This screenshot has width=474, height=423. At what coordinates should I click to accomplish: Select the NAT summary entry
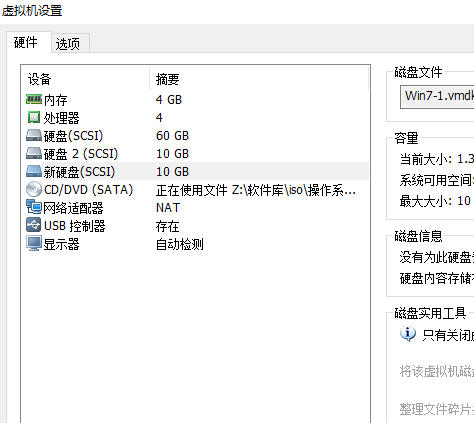click(168, 208)
